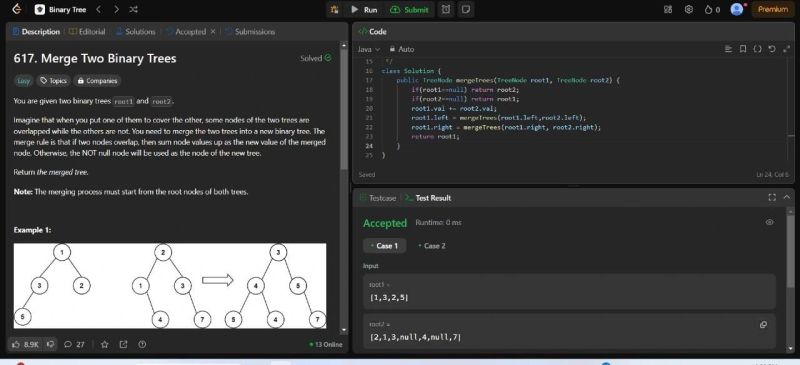Select the Case 2 test case
Viewport: 800px width, 365px height.
[x=432, y=246]
